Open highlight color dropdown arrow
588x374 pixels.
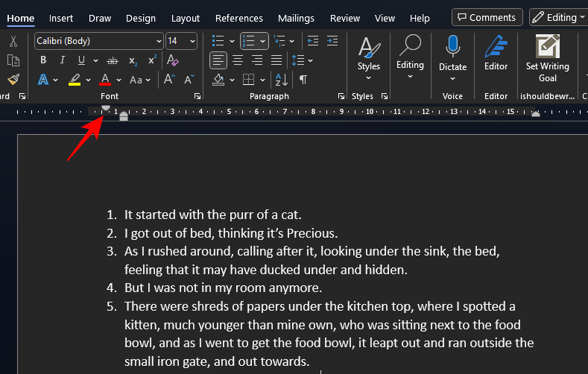pos(88,80)
